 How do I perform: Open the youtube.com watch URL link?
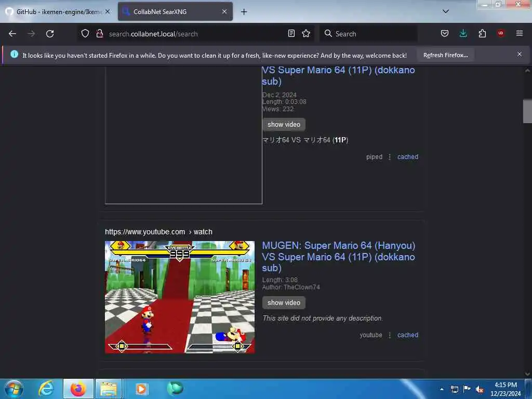(x=158, y=232)
